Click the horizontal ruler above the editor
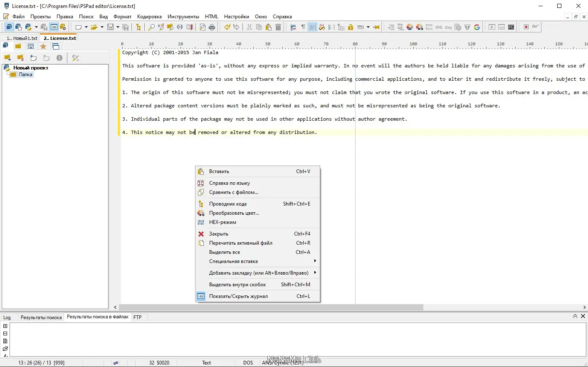588x367 pixels. tap(354, 45)
